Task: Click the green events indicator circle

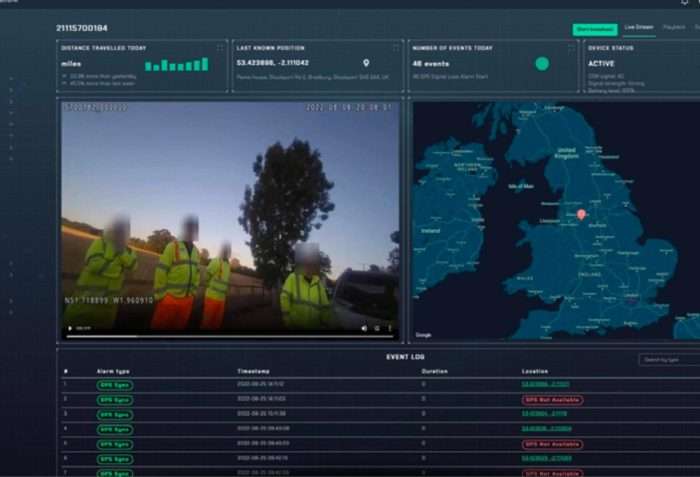Action: [x=542, y=64]
